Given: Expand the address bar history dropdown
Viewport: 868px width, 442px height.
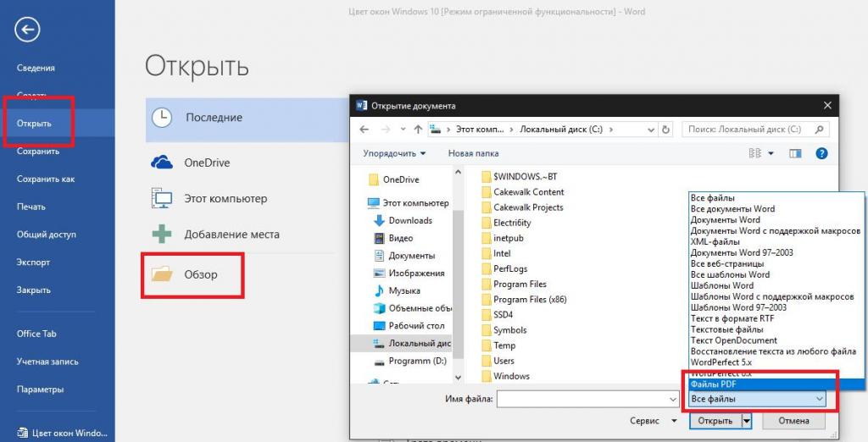Looking at the screenshot, I should point(652,130).
